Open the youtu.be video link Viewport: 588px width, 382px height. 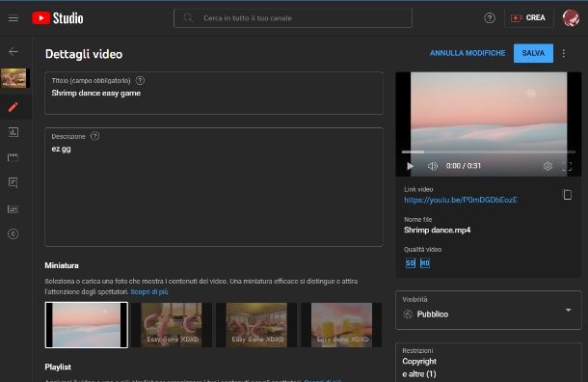pos(461,200)
